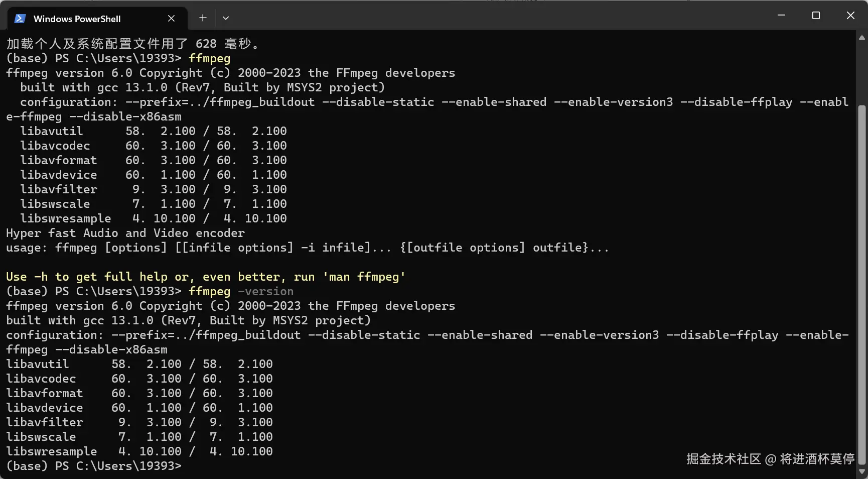Click the first typed ffmpeg command

click(209, 58)
